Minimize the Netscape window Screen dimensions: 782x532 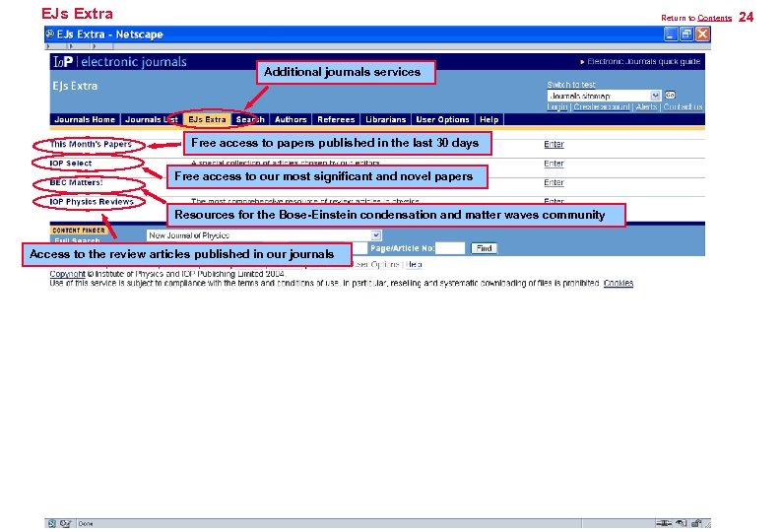(x=671, y=33)
